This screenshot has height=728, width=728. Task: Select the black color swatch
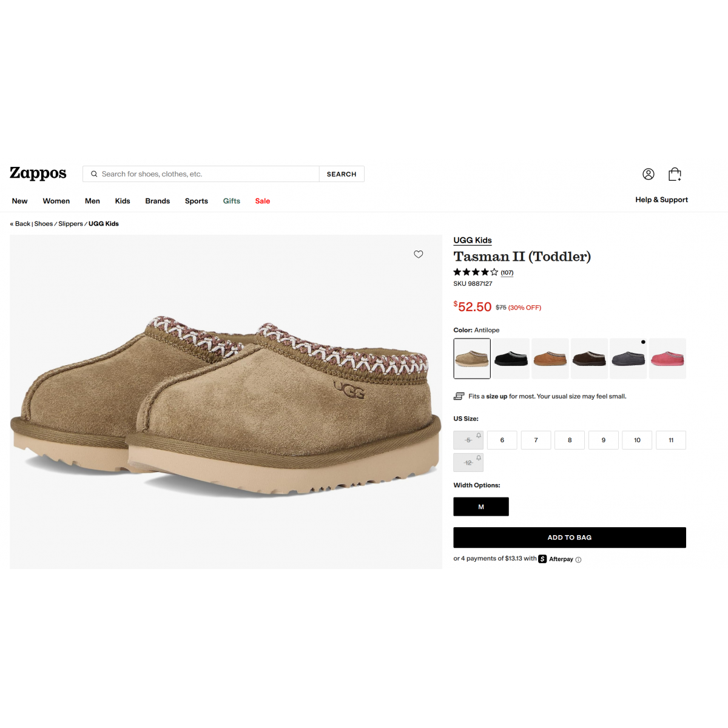coord(511,359)
